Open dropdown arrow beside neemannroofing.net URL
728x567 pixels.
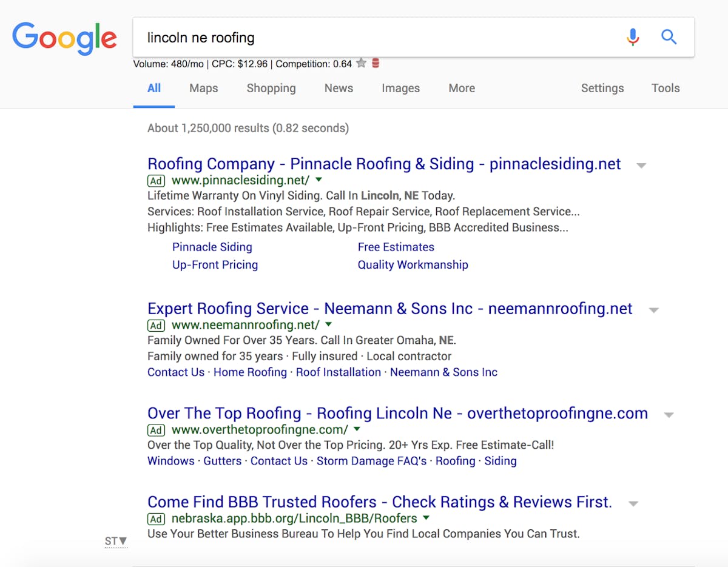[x=329, y=324]
